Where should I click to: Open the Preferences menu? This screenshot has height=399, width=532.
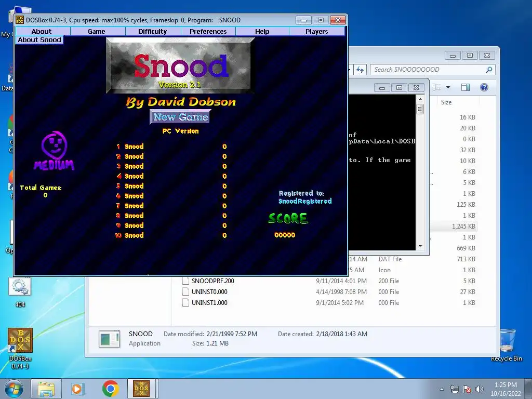(x=208, y=32)
